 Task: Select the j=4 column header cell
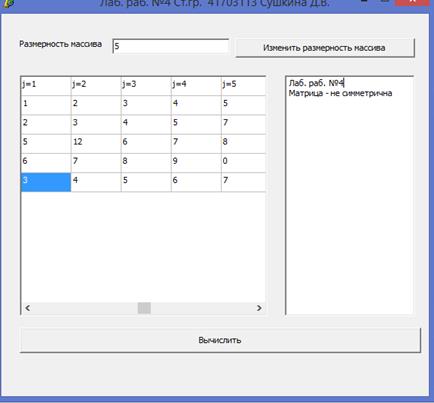(196, 86)
